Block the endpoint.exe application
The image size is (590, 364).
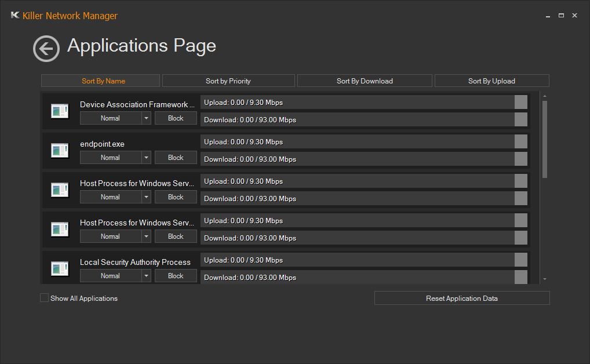click(x=176, y=158)
